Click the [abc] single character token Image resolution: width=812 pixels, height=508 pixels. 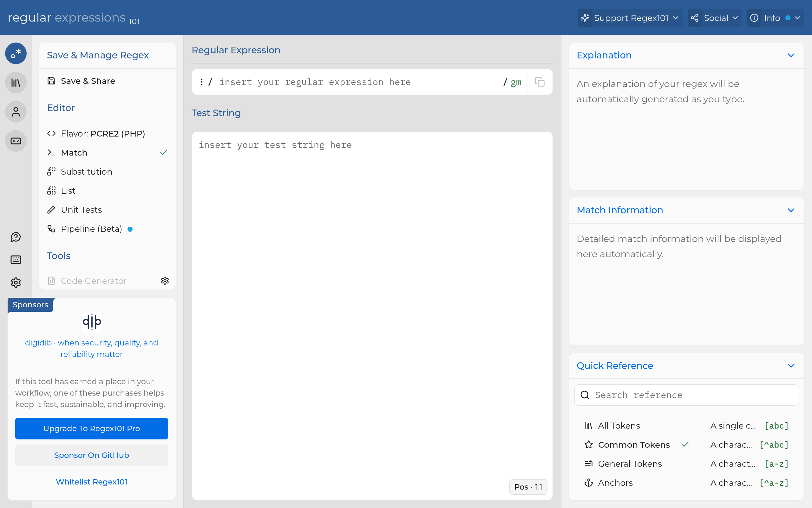[749, 426]
